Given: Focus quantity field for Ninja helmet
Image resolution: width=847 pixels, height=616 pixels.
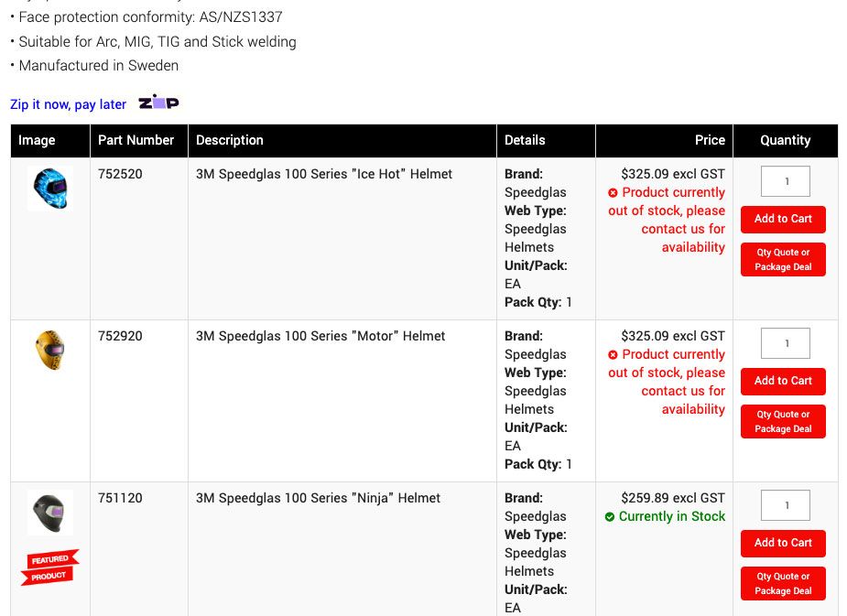Looking at the screenshot, I should point(786,505).
